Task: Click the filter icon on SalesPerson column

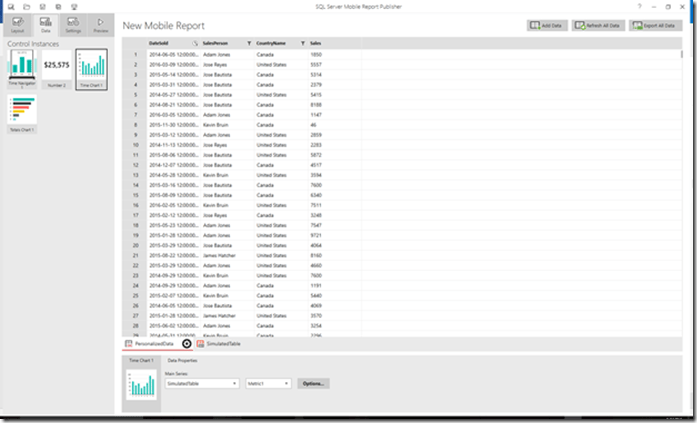Action: coord(248,43)
